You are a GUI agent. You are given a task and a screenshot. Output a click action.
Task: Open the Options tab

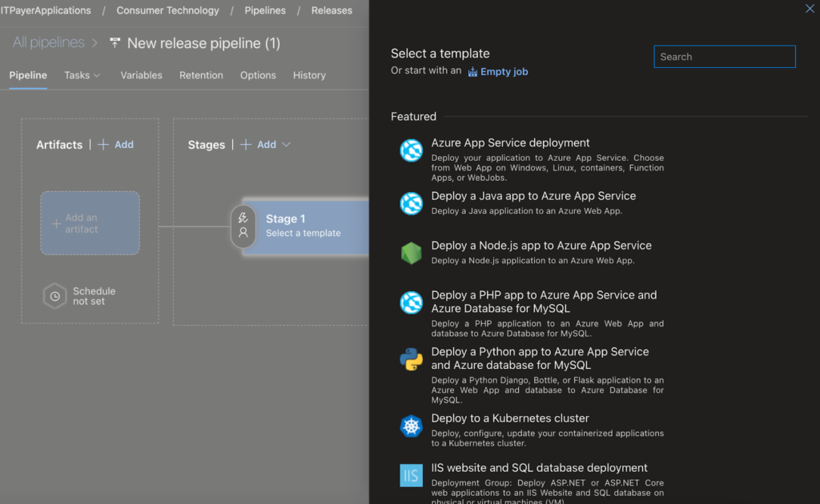pos(258,75)
